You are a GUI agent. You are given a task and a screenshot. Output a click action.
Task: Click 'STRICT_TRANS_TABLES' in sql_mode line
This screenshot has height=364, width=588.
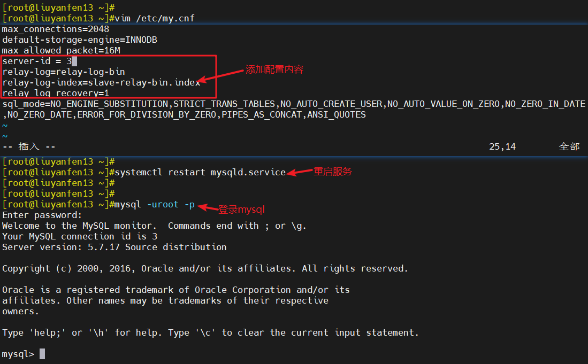pyautogui.click(x=224, y=104)
